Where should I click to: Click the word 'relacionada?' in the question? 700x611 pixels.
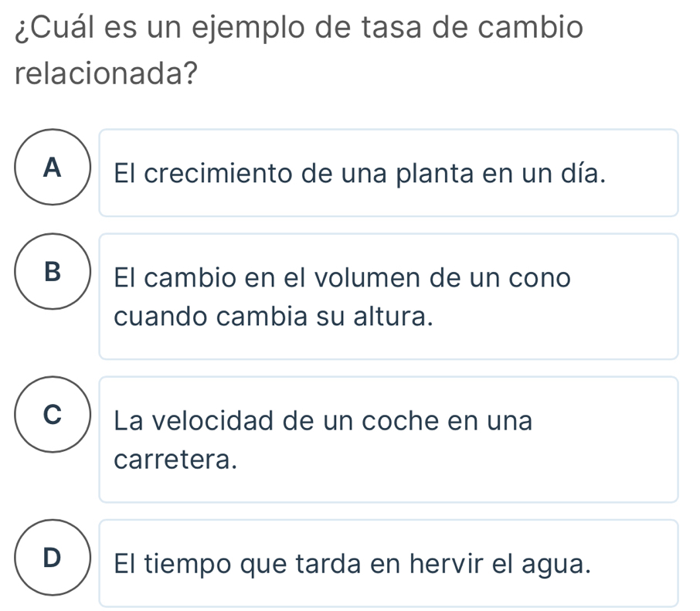[104, 76]
